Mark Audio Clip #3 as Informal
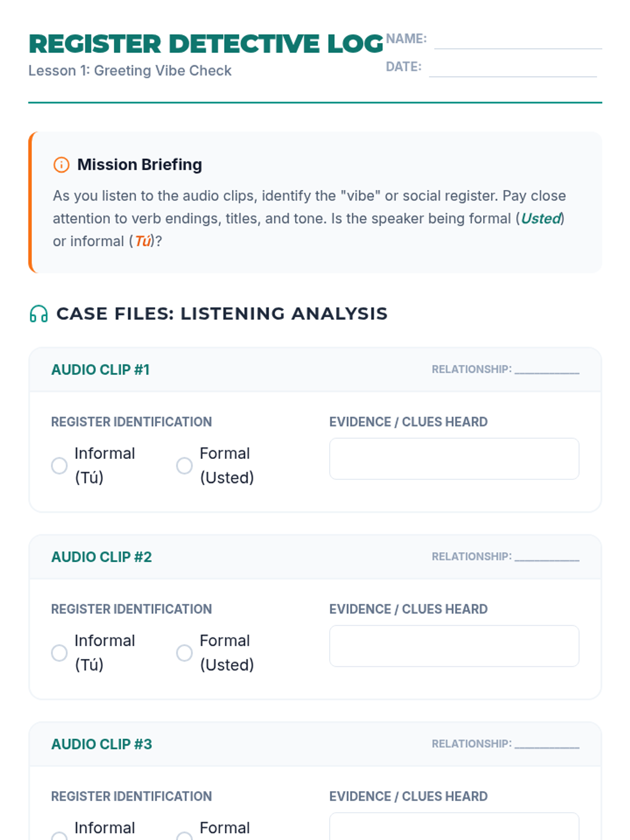 pyautogui.click(x=59, y=835)
